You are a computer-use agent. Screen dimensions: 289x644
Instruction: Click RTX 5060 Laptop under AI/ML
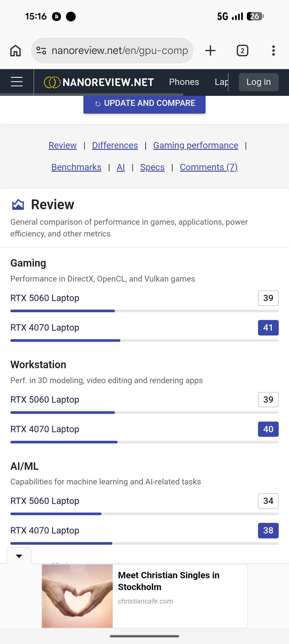45,501
